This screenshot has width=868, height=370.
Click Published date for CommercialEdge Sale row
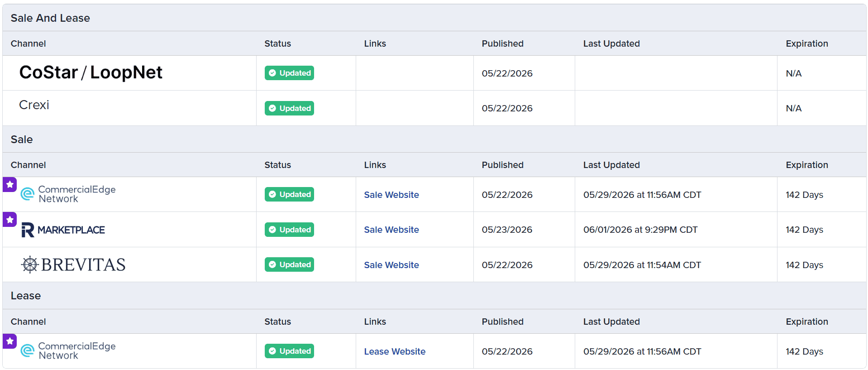pyautogui.click(x=507, y=195)
